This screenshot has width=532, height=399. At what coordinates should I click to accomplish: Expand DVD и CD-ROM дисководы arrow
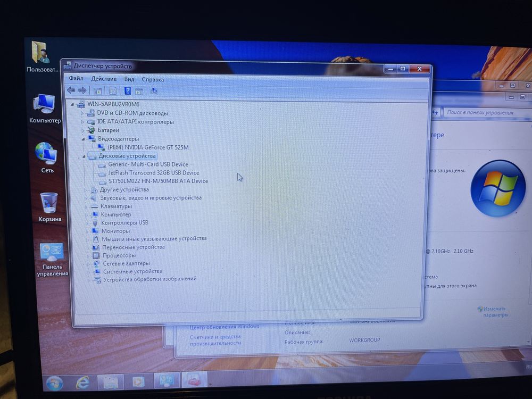pyautogui.click(x=82, y=113)
